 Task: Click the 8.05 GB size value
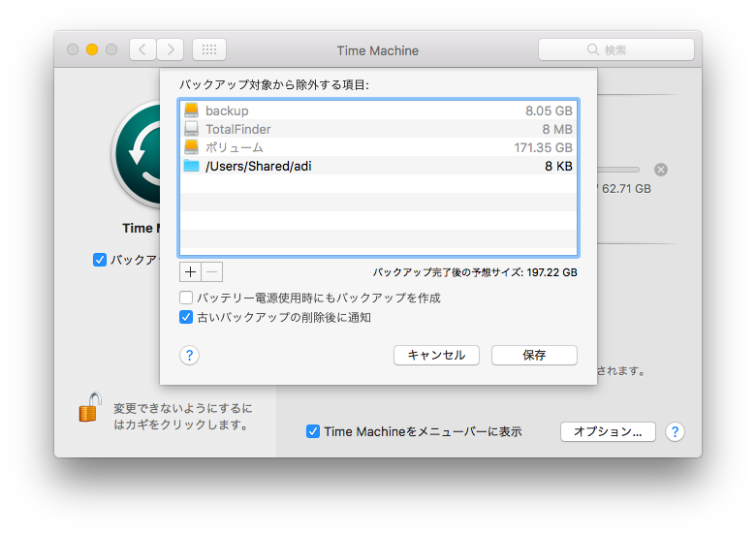pyautogui.click(x=549, y=110)
